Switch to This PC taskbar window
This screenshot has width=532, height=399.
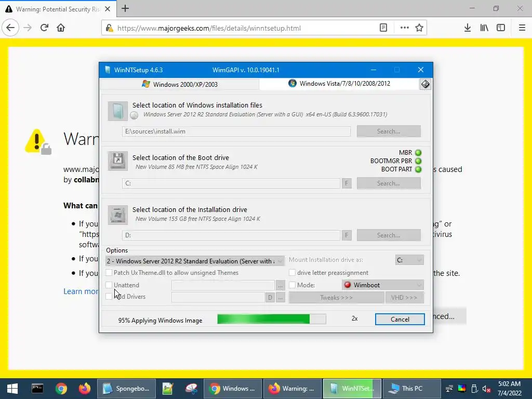pyautogui.click(x=411, y=389)
